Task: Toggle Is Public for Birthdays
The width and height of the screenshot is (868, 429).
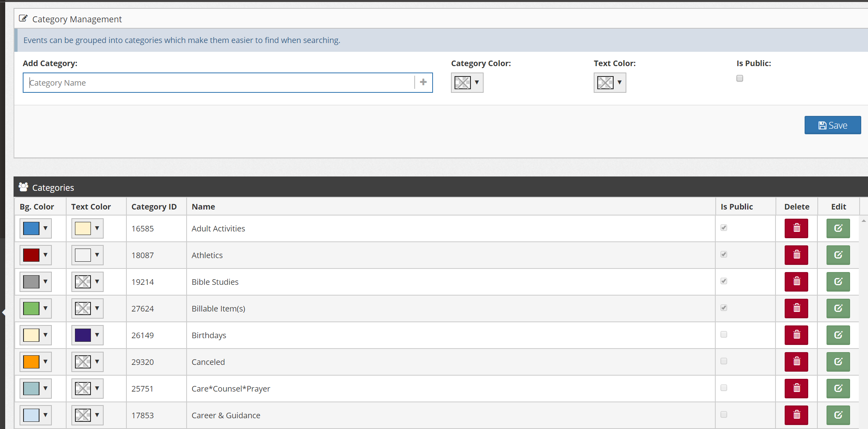Action: tap(724, 335)
